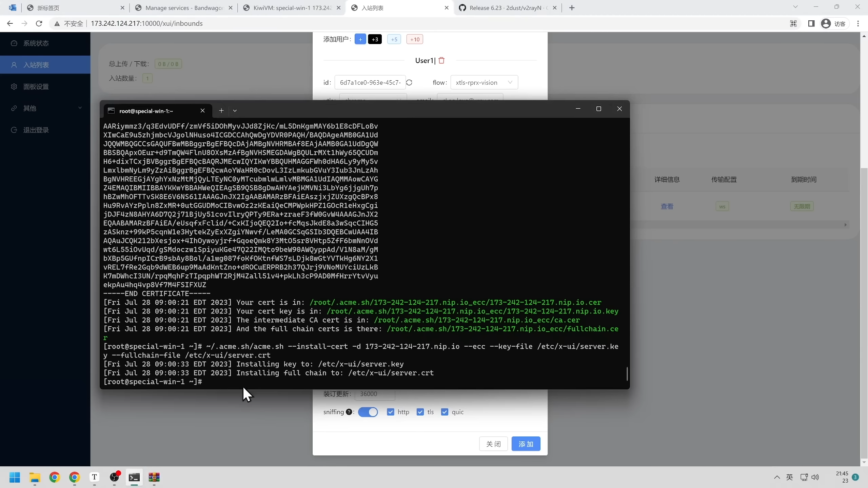This screenshot has height=488, width=868.
Task: Click the guest profile avatar 访客
Action: click(833, 23)
